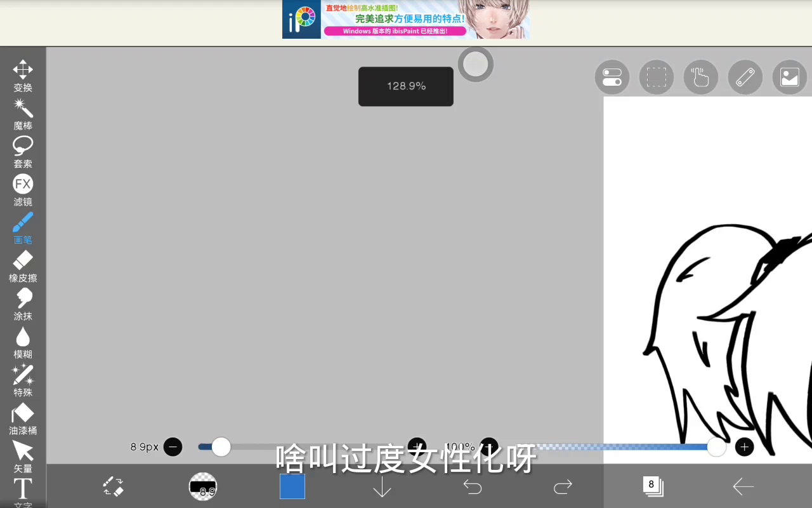Select the Blur (模糊) tool

pyautogui.click(x=23, y=342)
